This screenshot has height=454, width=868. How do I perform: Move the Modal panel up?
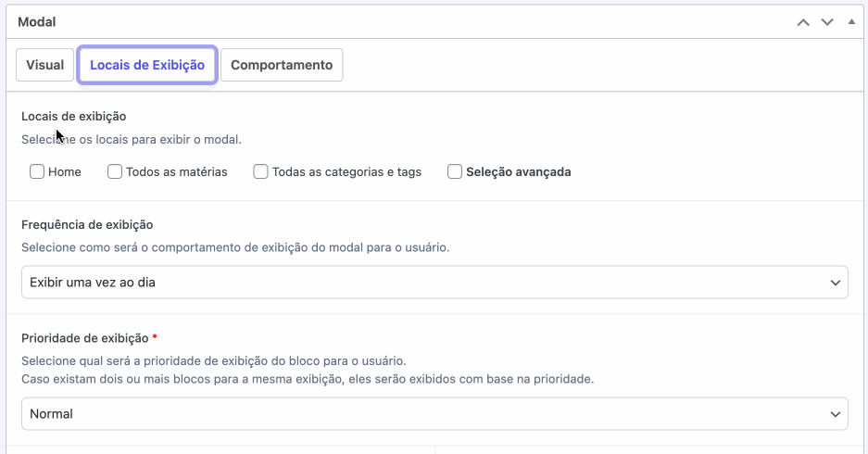click(x=803, y=21)
